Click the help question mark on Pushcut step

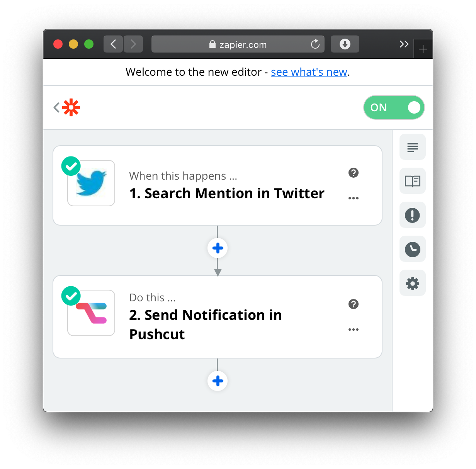pyautogui.click(x=353, y=304)
